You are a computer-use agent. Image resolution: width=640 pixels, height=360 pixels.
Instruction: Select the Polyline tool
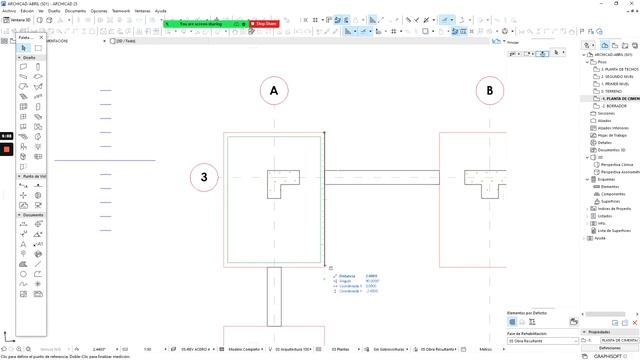tap(38, 274)
